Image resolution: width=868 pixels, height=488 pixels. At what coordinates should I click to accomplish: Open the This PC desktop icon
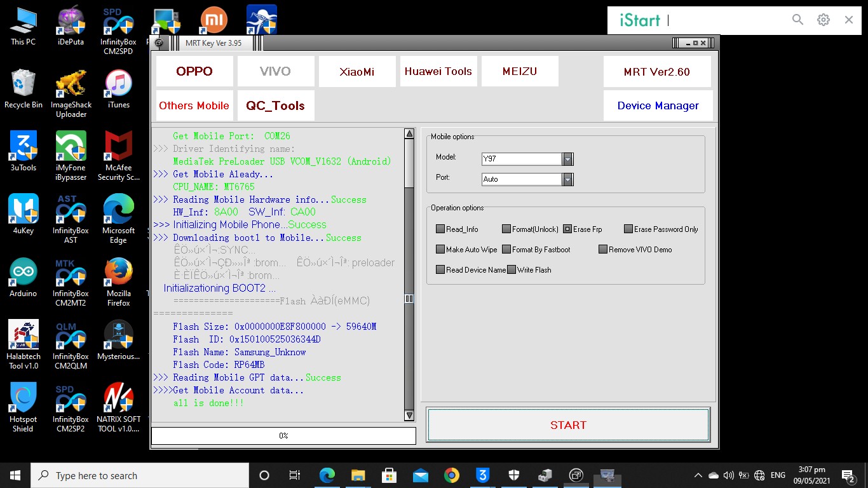pyautogui.click(x=24, y=25)
